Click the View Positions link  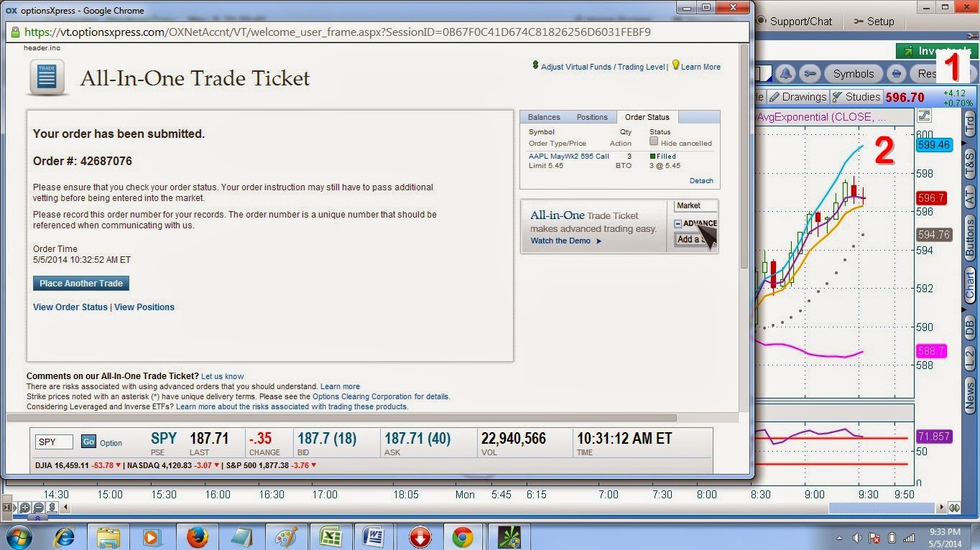coord(144,307)
